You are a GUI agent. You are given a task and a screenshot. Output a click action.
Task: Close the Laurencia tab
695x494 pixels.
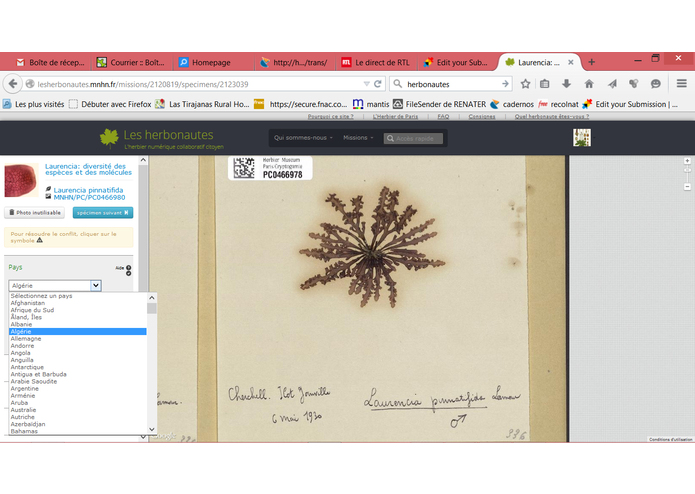(x=571, y=62)
